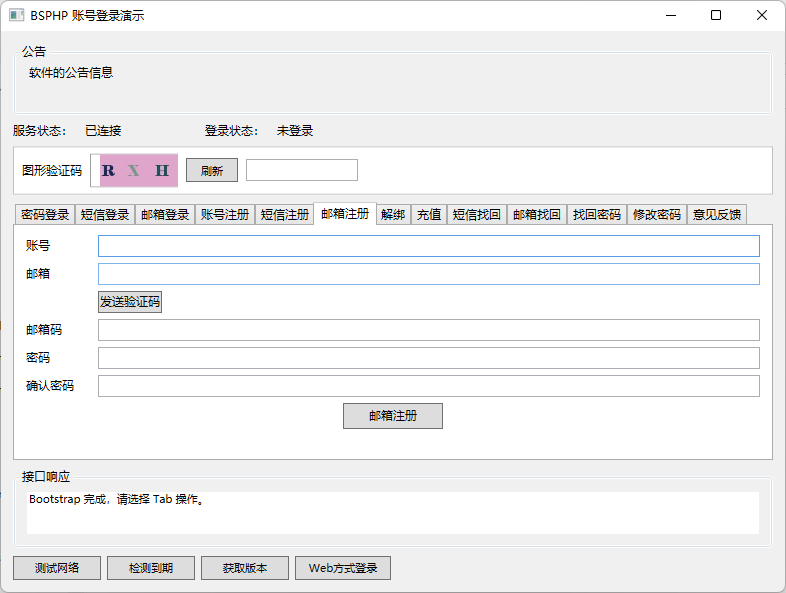Viewport: 786px width, 593px height.
Task: Focus the 邮箱码 input field
Action: coord(429,330)
